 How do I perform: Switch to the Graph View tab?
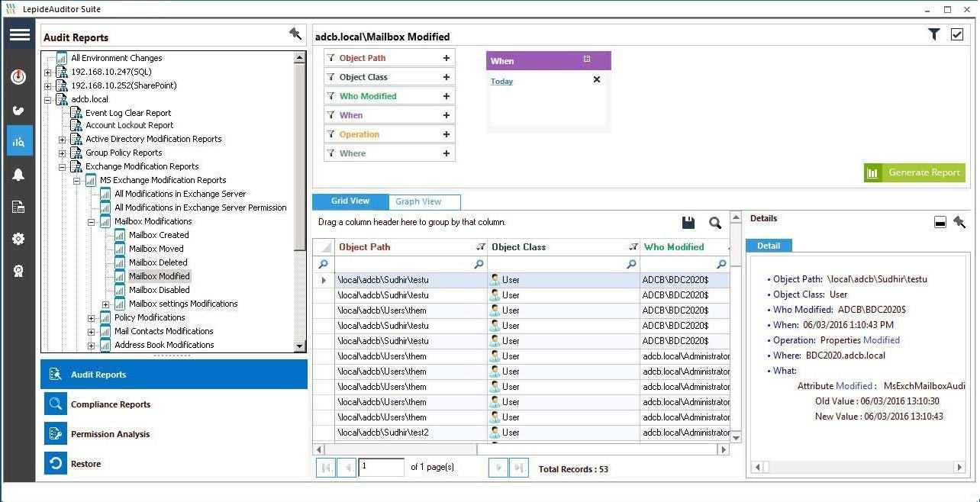418,201
